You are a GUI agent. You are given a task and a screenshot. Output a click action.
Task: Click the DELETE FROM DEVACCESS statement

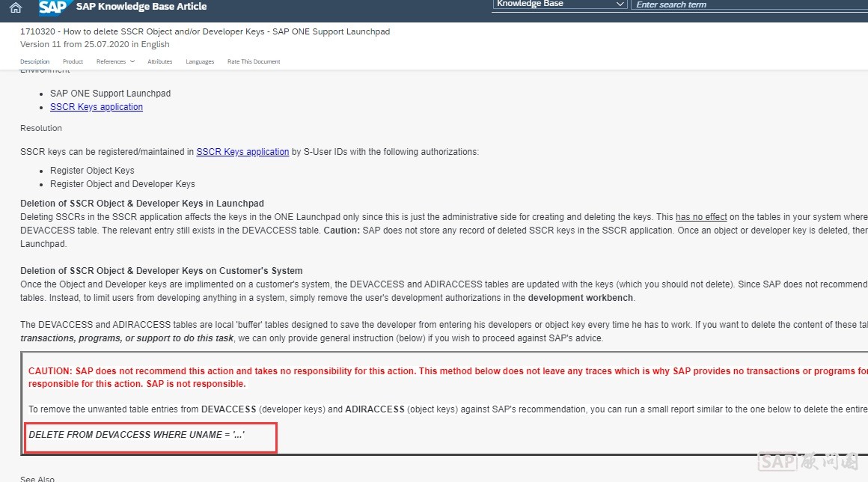137,434
